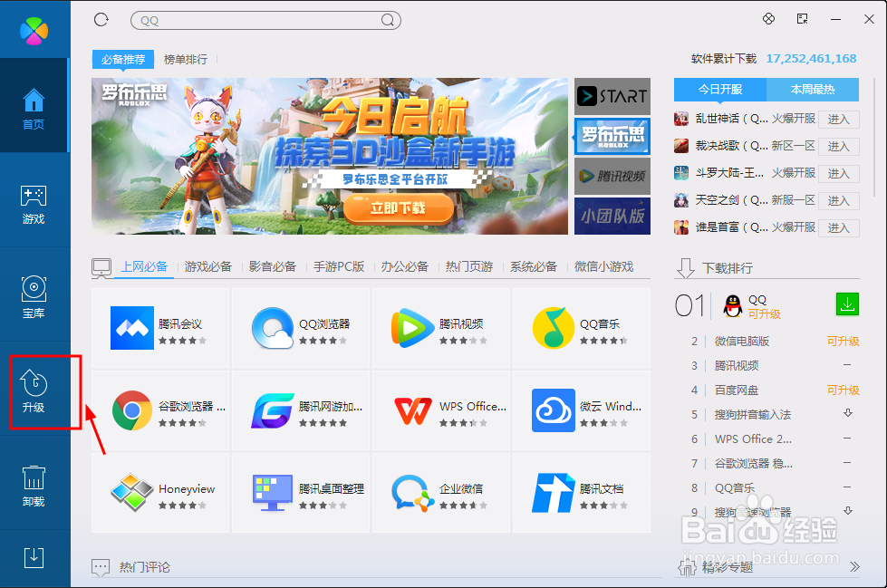
Task: Open the Uninstall (卸载) sidebar section
Action: (x=34, y=487)
